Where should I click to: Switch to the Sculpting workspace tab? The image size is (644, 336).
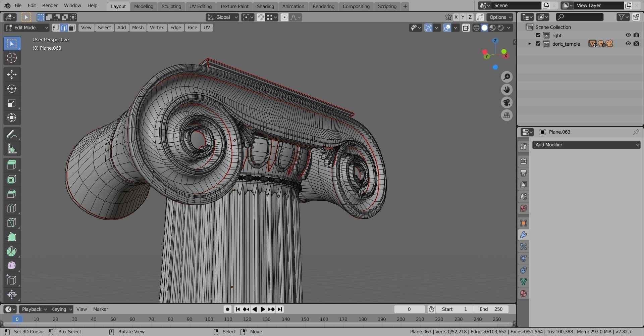pyautogui.click(x=171, y=6)
